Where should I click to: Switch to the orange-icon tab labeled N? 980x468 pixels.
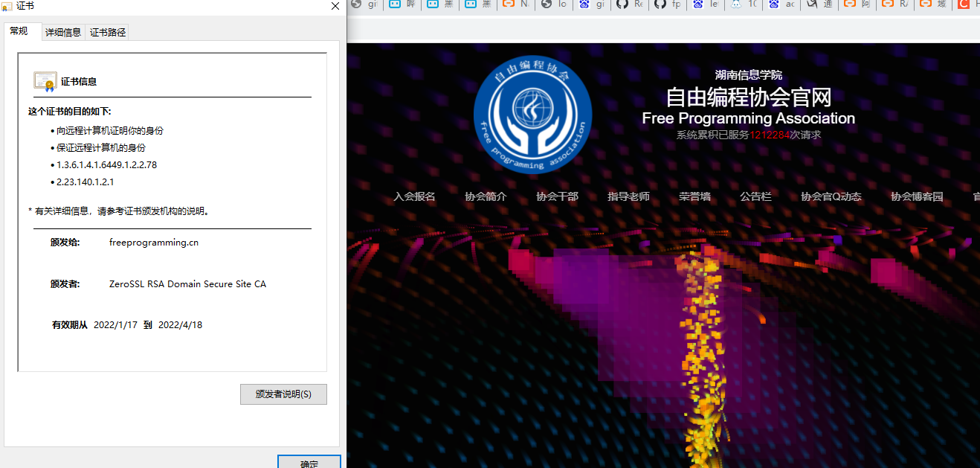pyautogui.click(x=517, y=4)
